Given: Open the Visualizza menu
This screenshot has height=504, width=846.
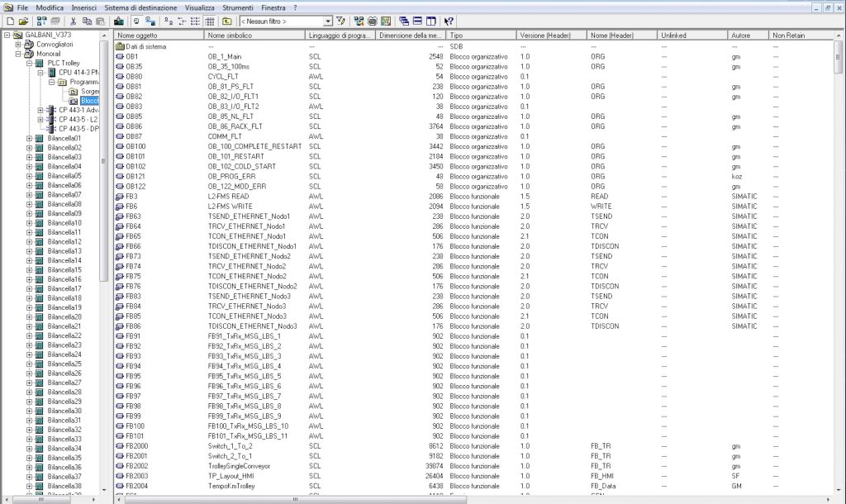Looking at the screenshot, I should pyautogui.click(x=199, y=7).
